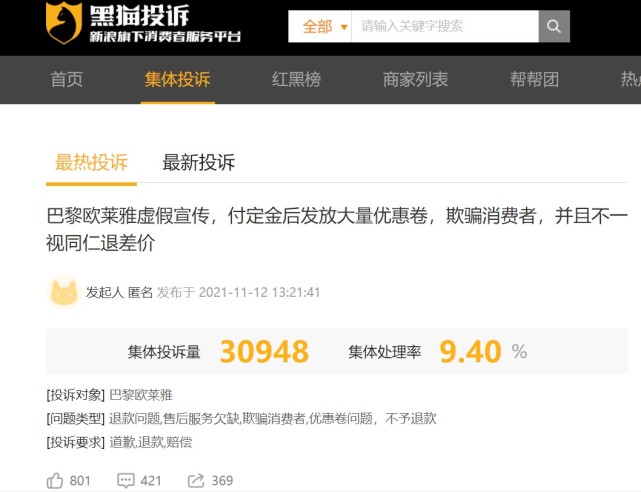Click the anonymous cat avatar

(64, 292)
